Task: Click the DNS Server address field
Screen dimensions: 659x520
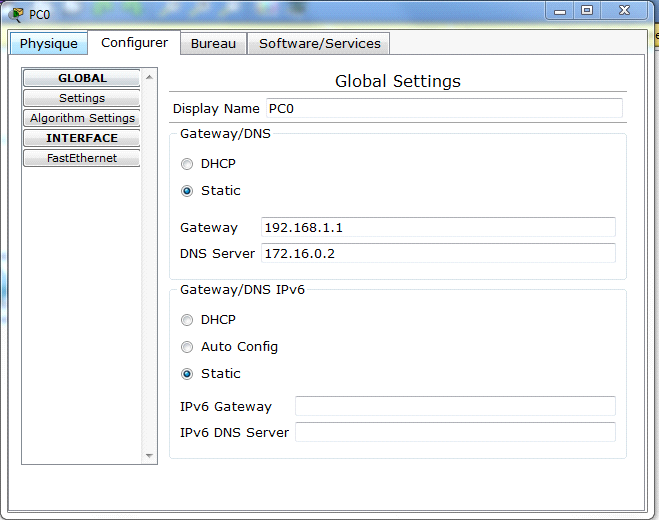Action: coord(438,253)
